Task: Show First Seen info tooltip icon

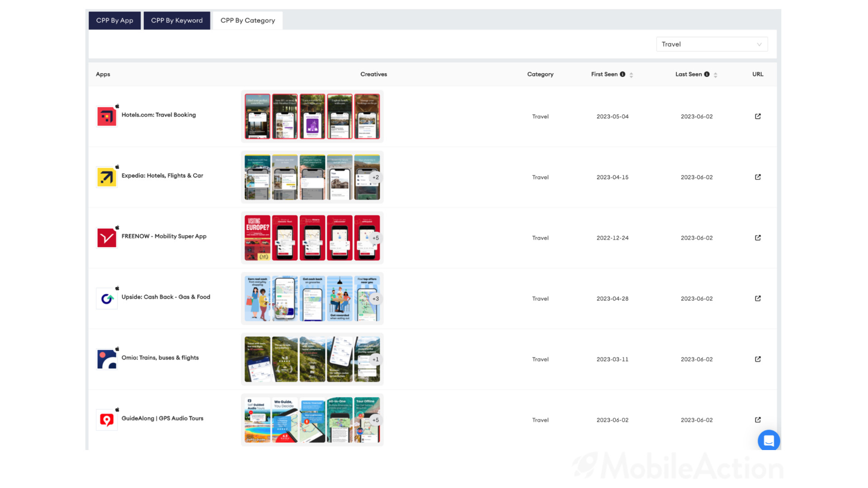Action: coord(623,74)
